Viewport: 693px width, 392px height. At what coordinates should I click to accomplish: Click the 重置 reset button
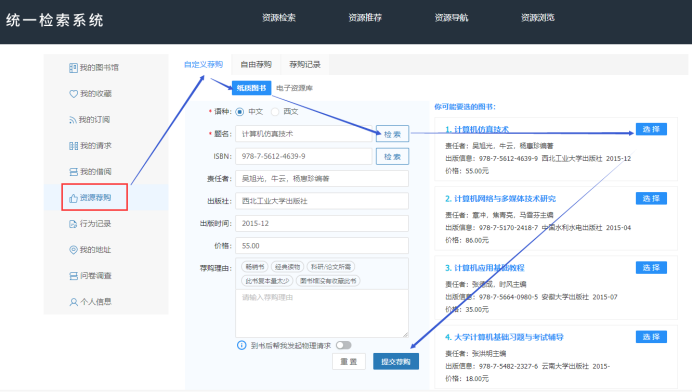click(x=349, y=362)
